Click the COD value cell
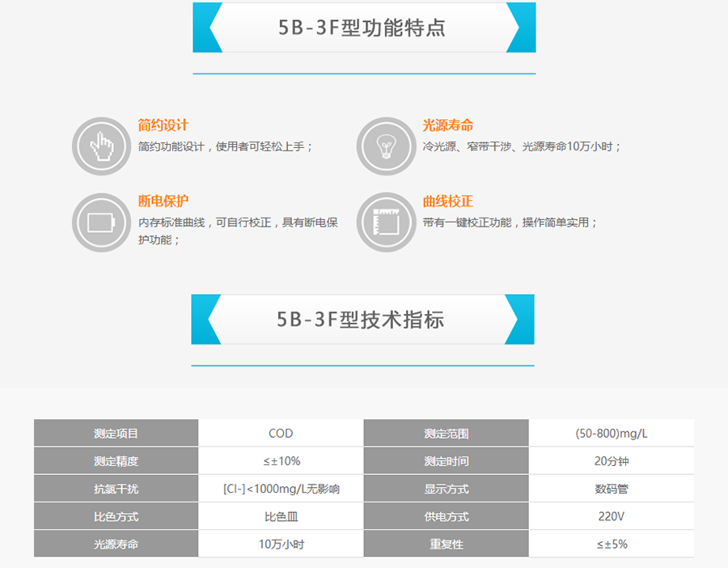Image resolution: width=728 pixels, height=568 pixels. click(x=281, y=434)
